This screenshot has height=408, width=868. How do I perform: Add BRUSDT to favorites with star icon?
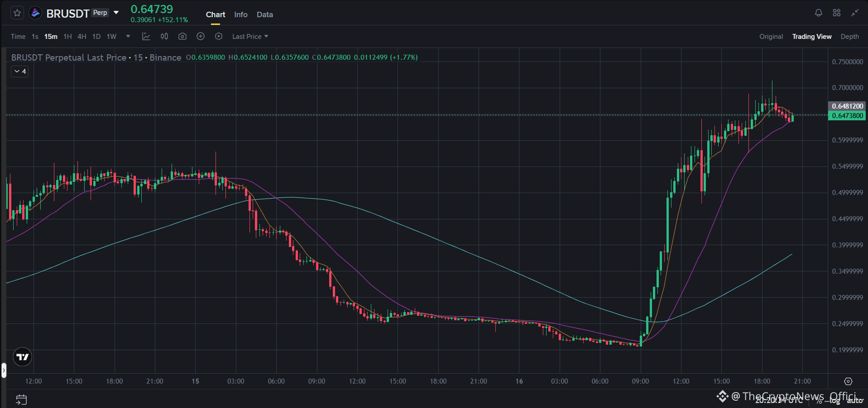click(17, 13)
